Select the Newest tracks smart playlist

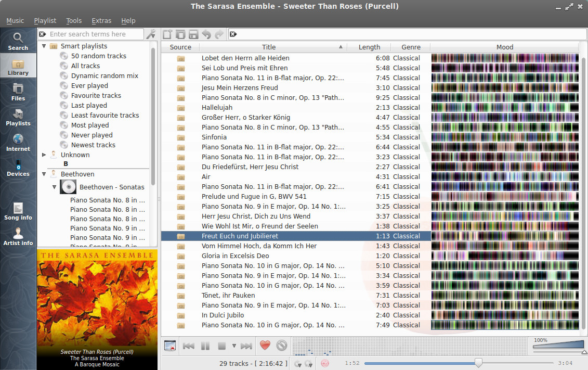click(93, 145)
